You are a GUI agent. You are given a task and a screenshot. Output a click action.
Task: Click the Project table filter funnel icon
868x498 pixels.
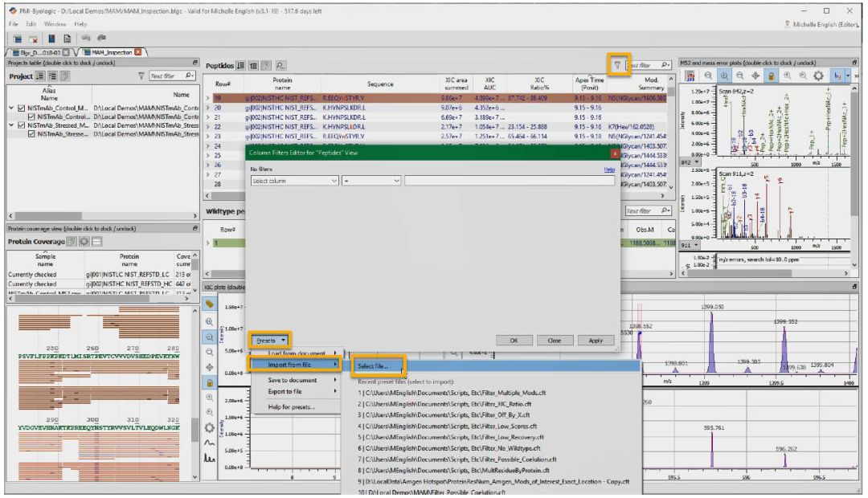click(141, 76)
